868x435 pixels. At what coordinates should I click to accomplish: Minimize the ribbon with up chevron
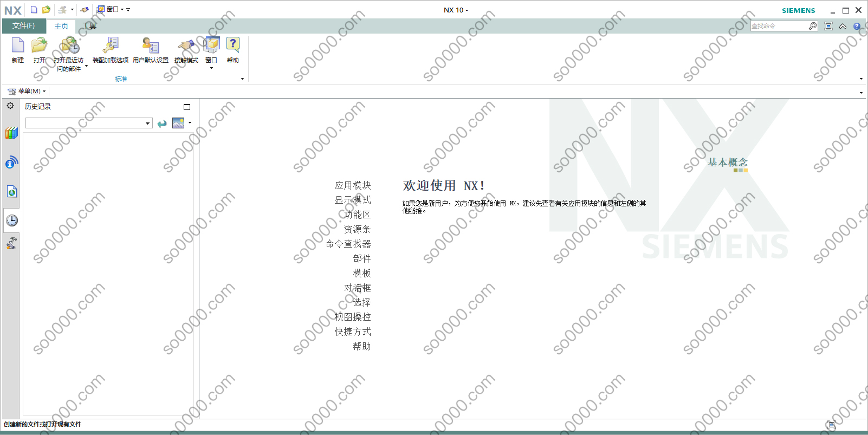(843, 26)
